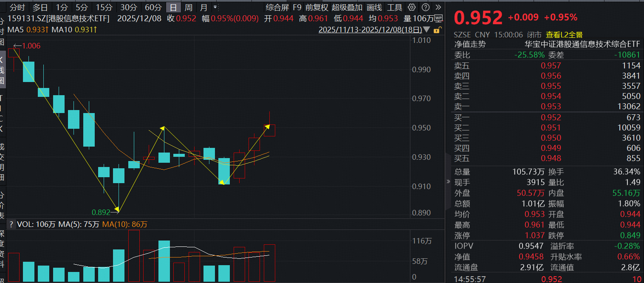Screen dimensions: 644x283
Task: Click 2025/11/13-2025/12/08(18日) date range link
Action: (370, 30)
